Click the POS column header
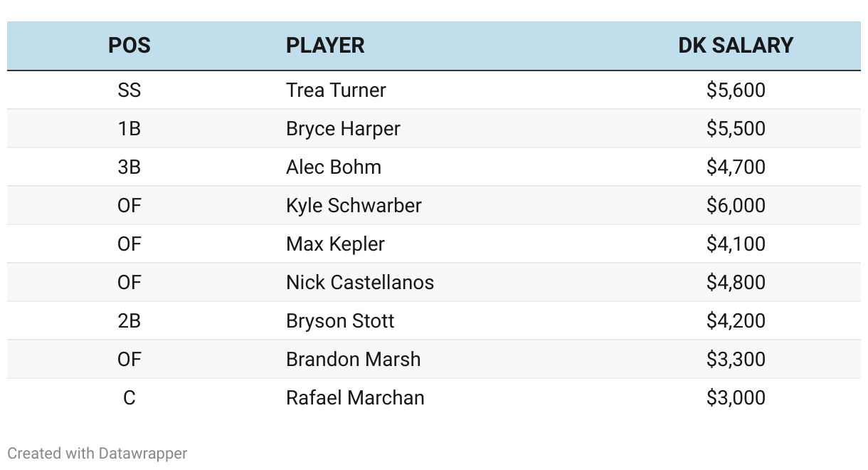The width and height of the screenshot is (868, 470). 129,46
